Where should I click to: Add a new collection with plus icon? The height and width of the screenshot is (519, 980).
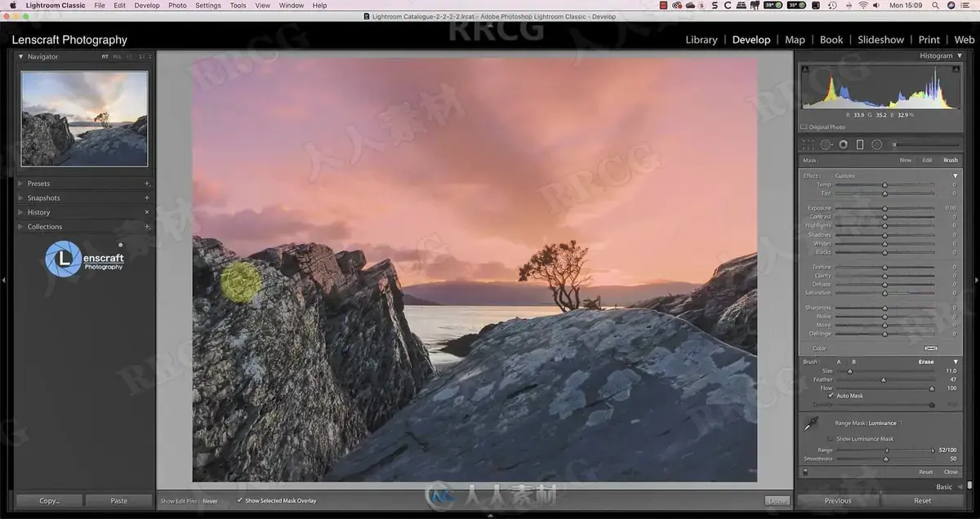[x=147, y=227]
